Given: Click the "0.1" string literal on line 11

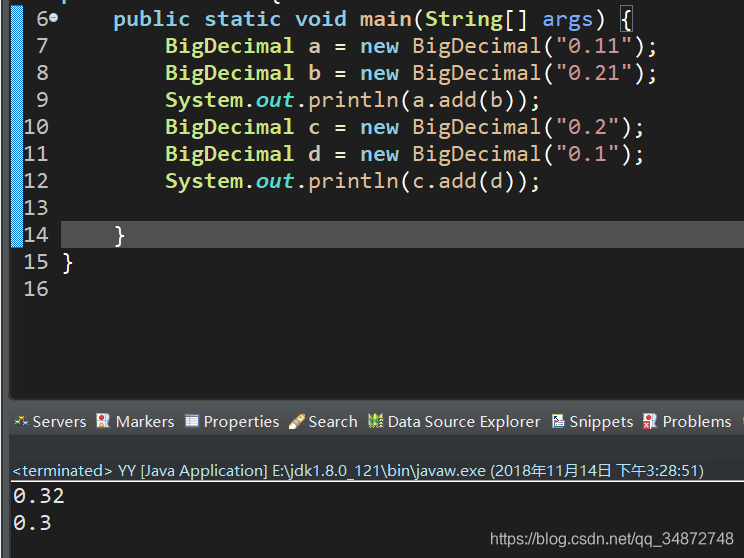Looking at the screenshot, I should [x=587, y=154].
